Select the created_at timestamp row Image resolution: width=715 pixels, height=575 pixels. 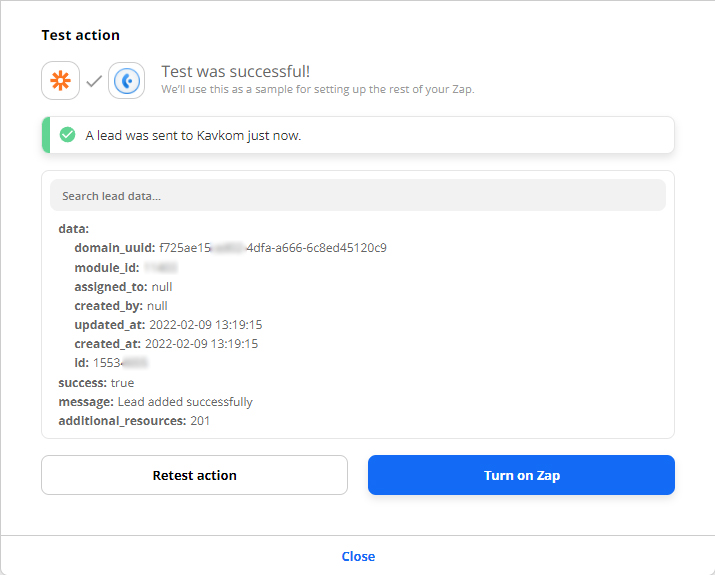[x=166, y=344]
